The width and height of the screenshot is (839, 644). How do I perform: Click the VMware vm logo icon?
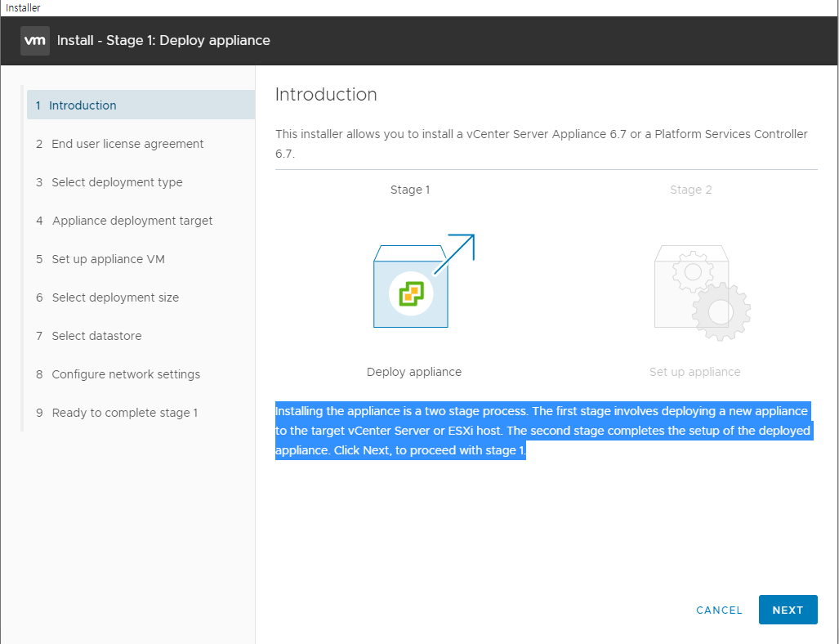[35, 41]
